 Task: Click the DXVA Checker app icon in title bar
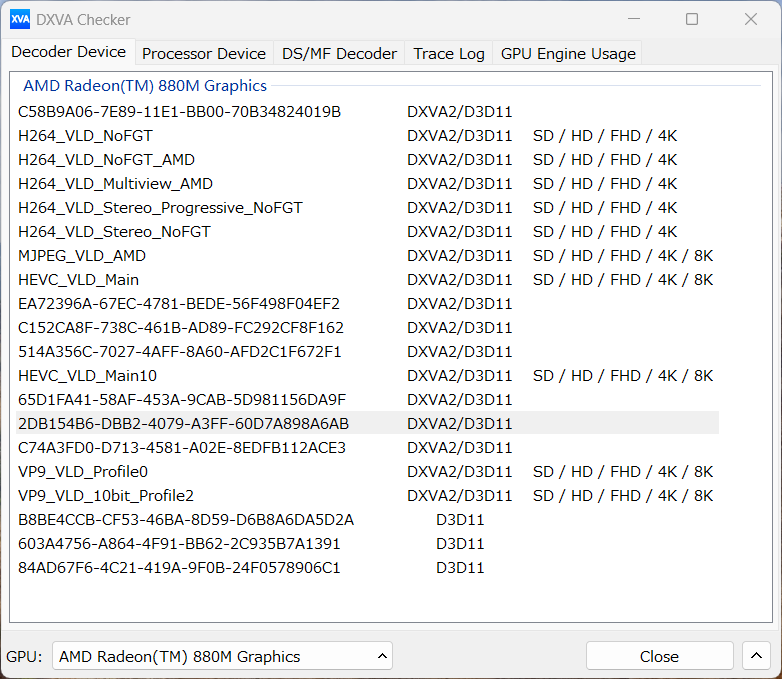[20, 19]
